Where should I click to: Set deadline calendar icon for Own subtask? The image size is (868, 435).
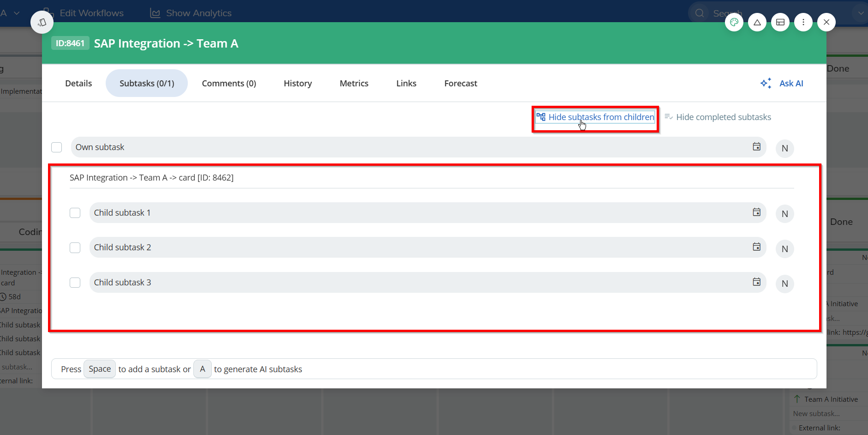click(756, 147)
